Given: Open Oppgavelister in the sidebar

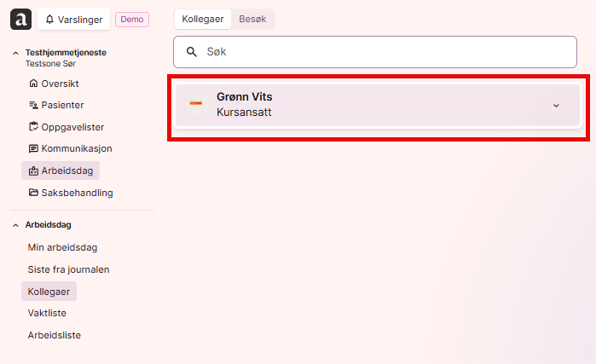Looking at the screenshot, I should point(67,127).
